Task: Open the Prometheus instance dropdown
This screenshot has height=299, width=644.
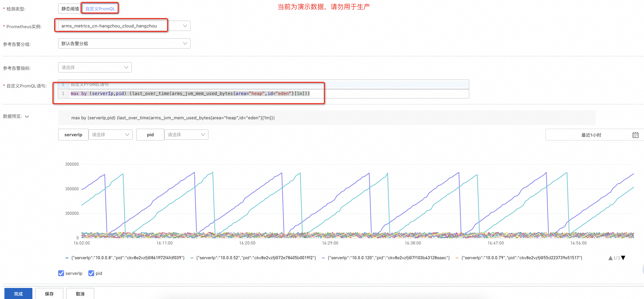Action: tap(124, 26)
